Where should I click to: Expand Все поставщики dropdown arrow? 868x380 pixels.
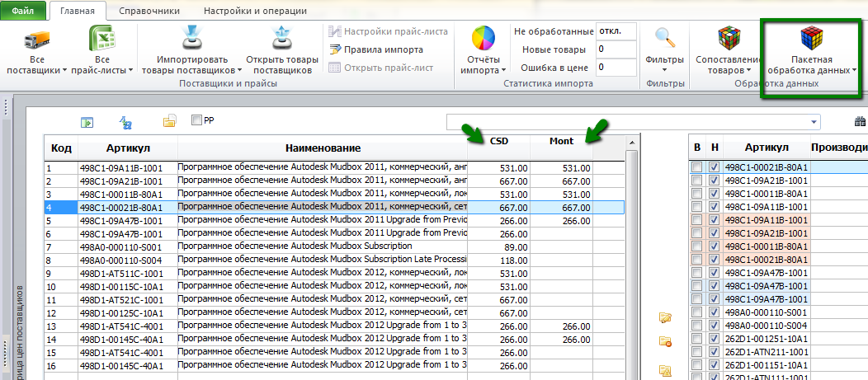(x=64, y=71)
